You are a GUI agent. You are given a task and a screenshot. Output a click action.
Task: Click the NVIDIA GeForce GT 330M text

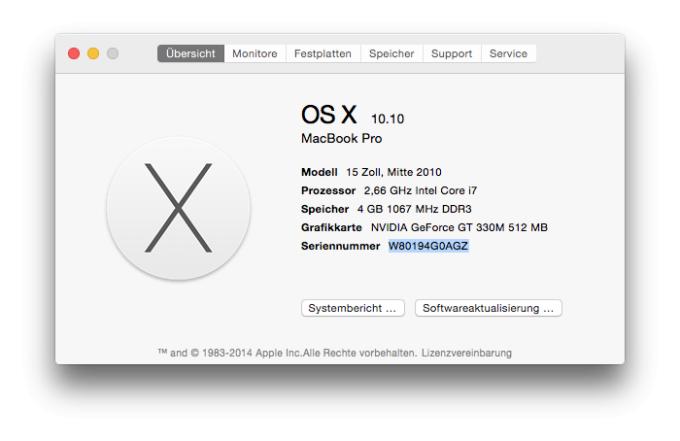459,227
